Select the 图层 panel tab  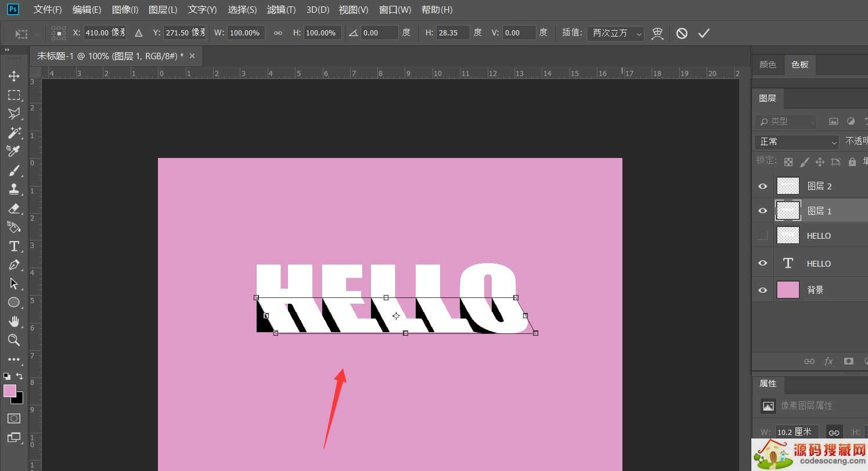click(768, 98)
